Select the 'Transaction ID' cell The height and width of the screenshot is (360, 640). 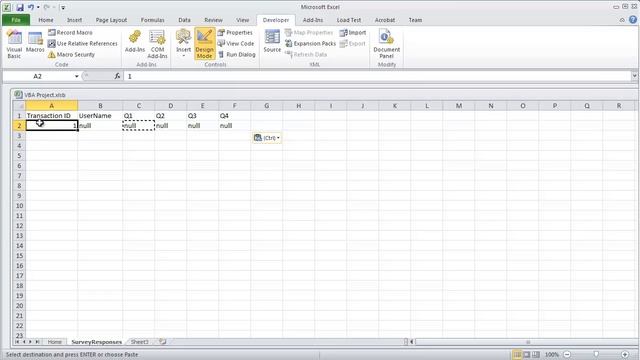click(51, 116)
